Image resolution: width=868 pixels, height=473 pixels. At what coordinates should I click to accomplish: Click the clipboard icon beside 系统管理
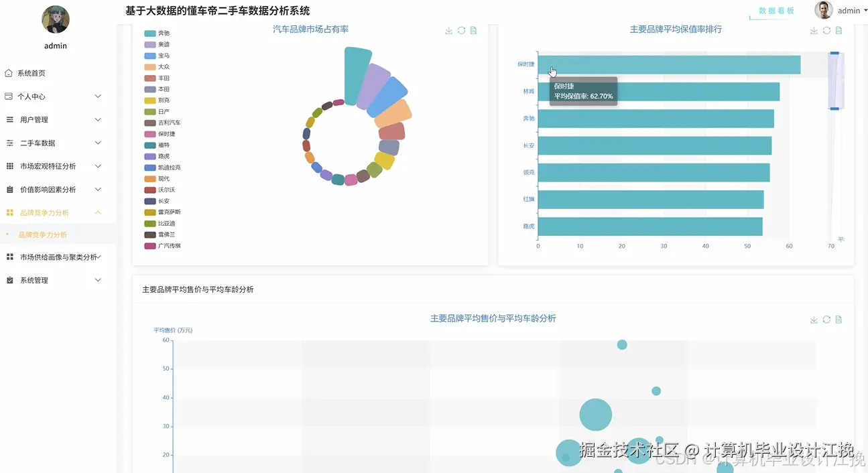click(9, 280)
